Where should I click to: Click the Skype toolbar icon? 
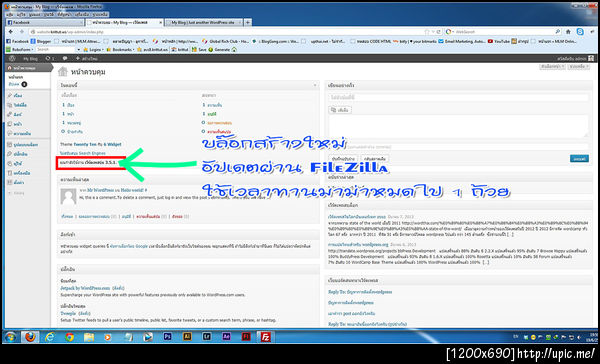click(580, 32)
